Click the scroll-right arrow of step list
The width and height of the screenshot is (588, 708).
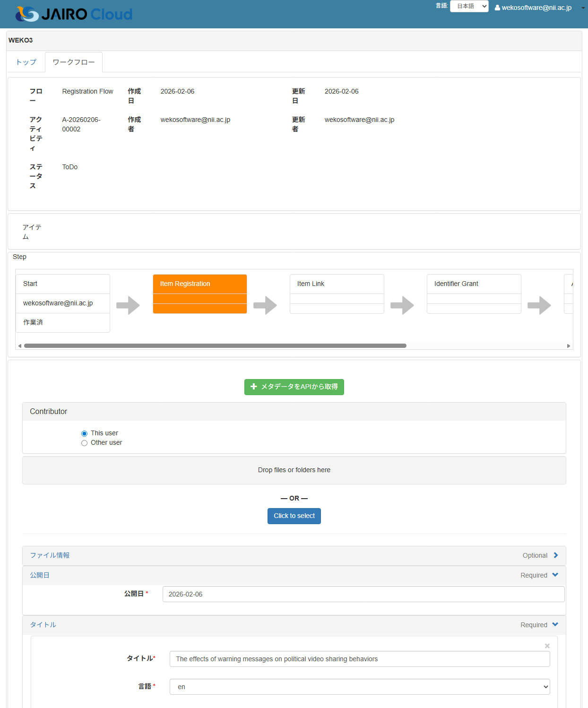pyautogui.click(x=569, y=346)
